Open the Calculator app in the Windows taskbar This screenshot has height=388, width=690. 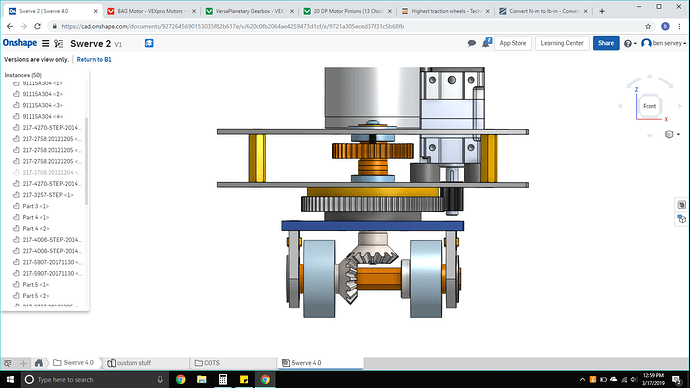click(223, 379)
